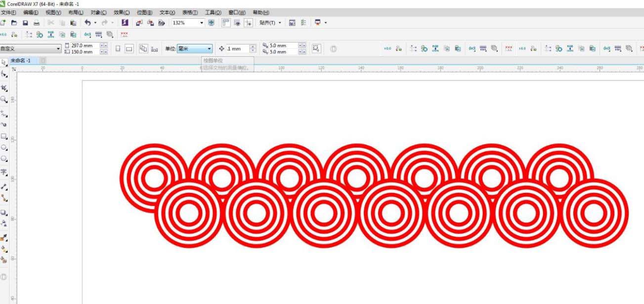Expand the Undo history dropdown arrow
The height and width of the screenshot is (304, 644).
[95, 23]
